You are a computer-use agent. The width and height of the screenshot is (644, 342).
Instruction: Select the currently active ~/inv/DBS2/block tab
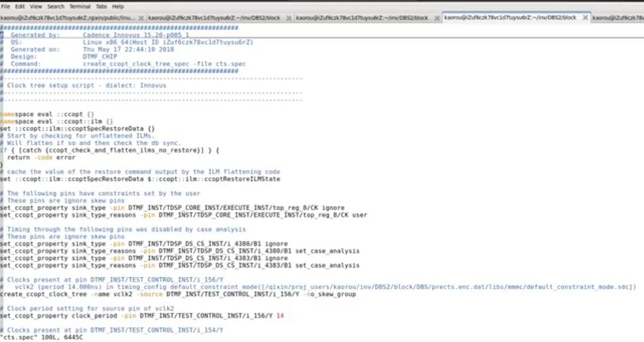coord(510,17)
